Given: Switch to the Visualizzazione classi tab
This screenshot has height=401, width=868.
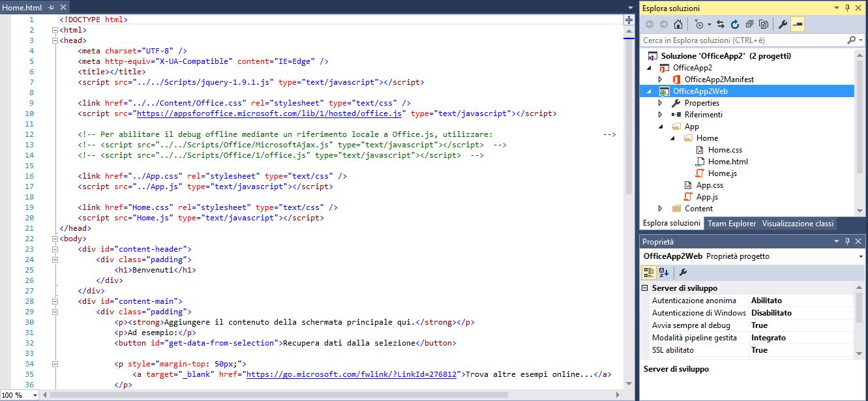Looking at the screenshot, I should point(798,224).
